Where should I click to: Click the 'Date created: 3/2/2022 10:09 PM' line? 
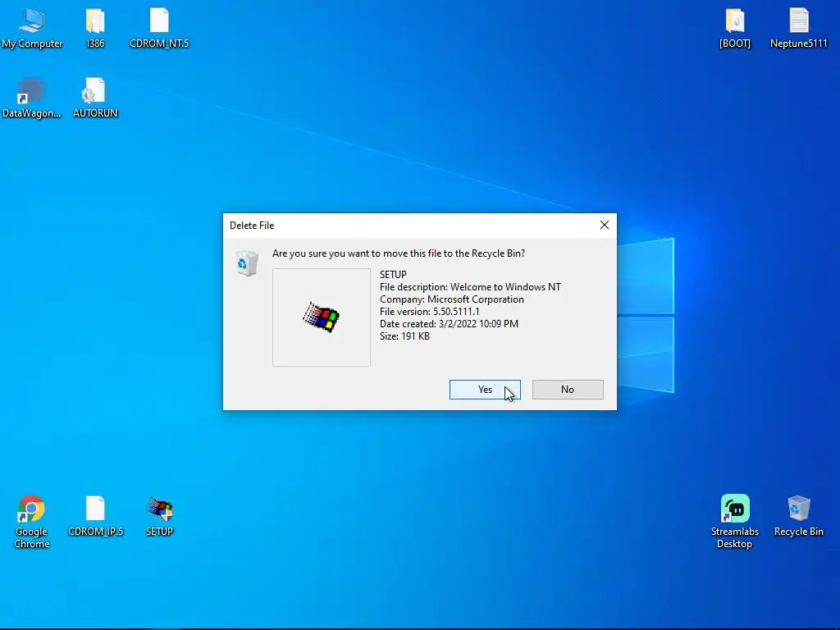click(449, 323)
